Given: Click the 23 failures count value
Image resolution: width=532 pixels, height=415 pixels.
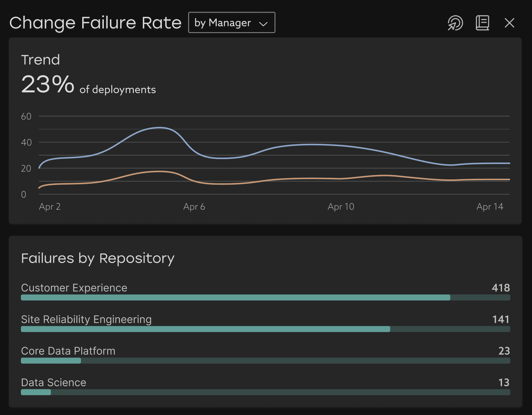Looking at the screenshot, I should [x=504, y=351].
